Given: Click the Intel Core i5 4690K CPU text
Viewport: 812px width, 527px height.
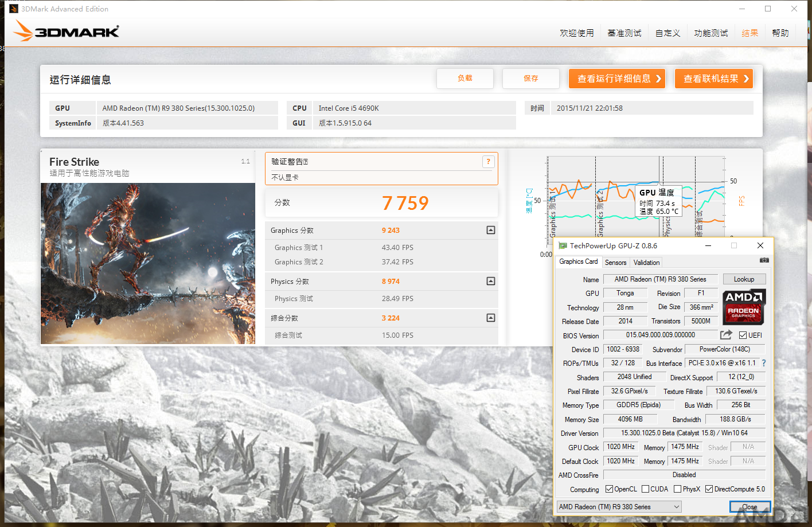Looking at the screenshot, I should coord(349,108).
